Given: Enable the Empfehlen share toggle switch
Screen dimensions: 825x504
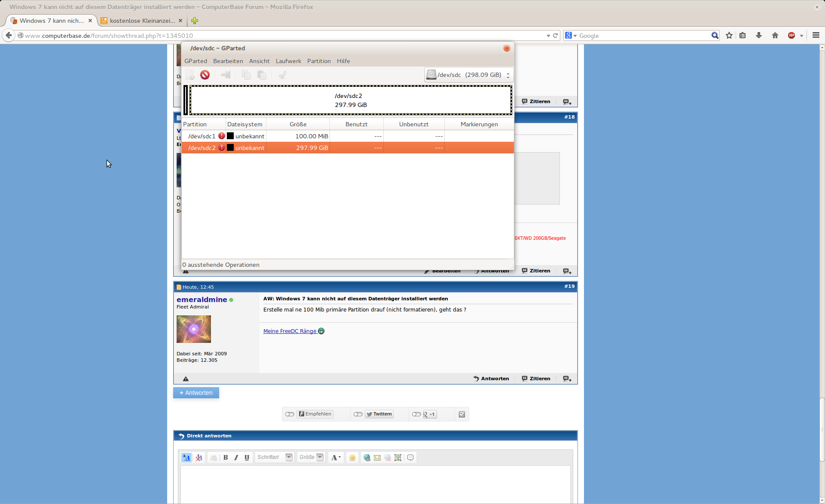Looking at the screenshot, I should click(290, 414).
